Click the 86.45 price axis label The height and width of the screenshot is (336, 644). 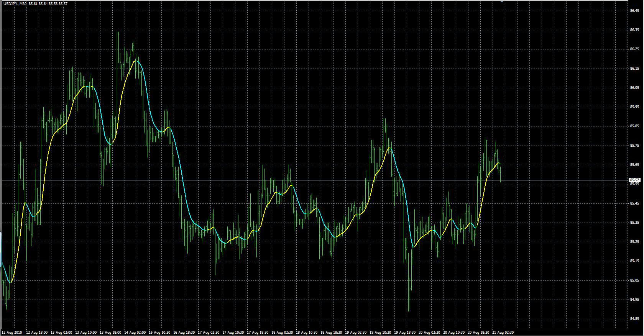click(x=634, y=11)
